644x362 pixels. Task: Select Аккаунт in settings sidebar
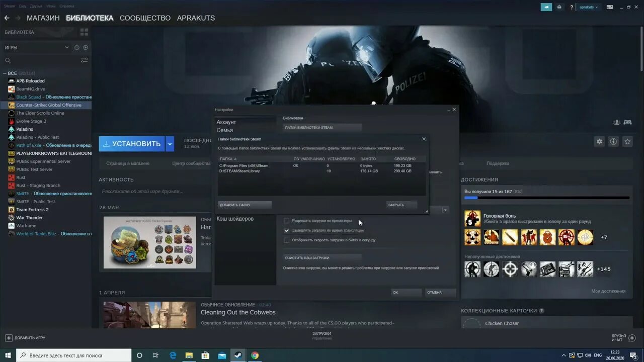[x=226, y=122]
